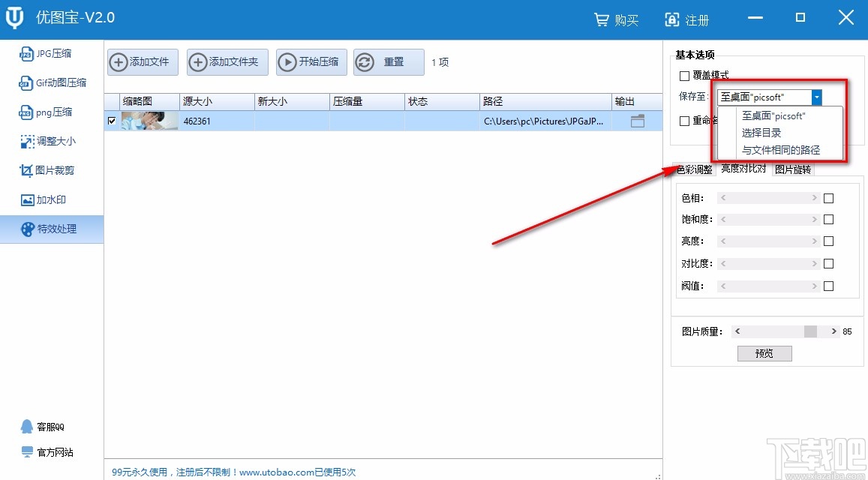Open 调整大小 resize tool

(x=52, y=141)
